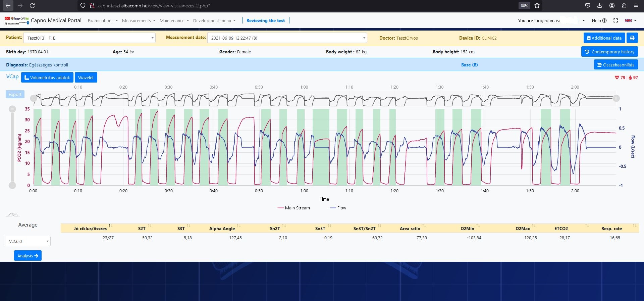Sort table by ETCO2 column

pos(561,229)
